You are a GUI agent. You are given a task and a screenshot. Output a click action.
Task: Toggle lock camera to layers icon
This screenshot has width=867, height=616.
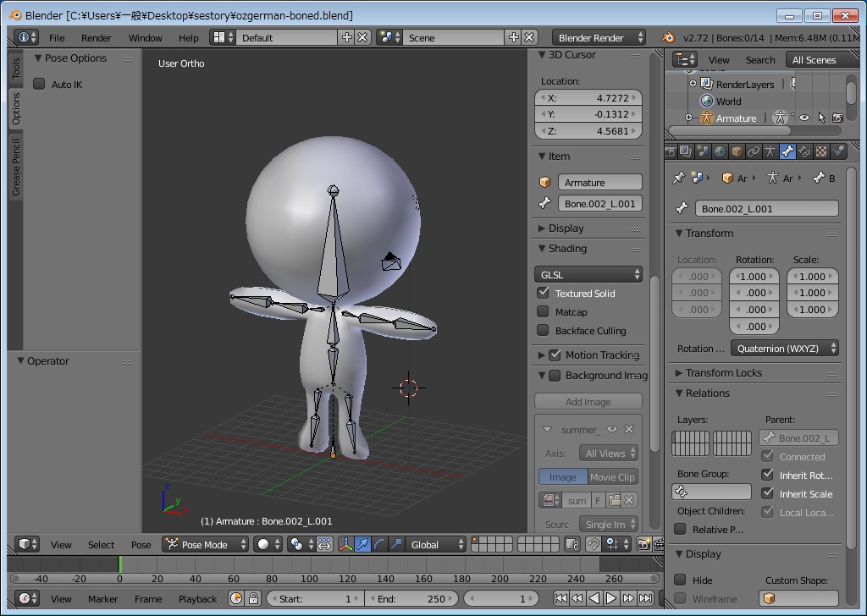tap(572, 545)
